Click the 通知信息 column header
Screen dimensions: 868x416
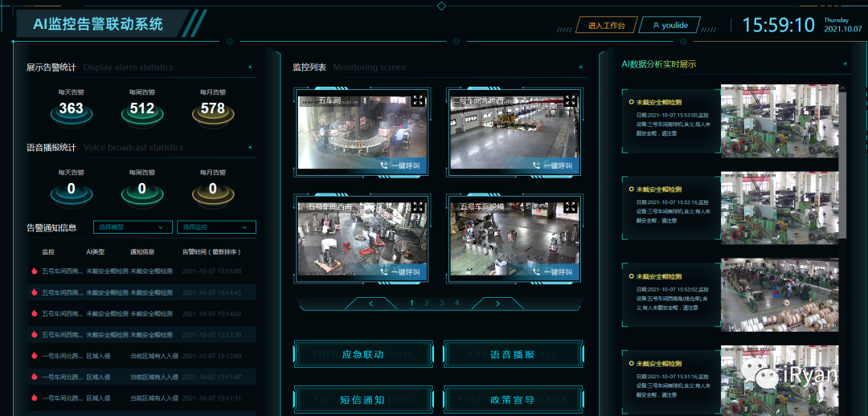142,251
